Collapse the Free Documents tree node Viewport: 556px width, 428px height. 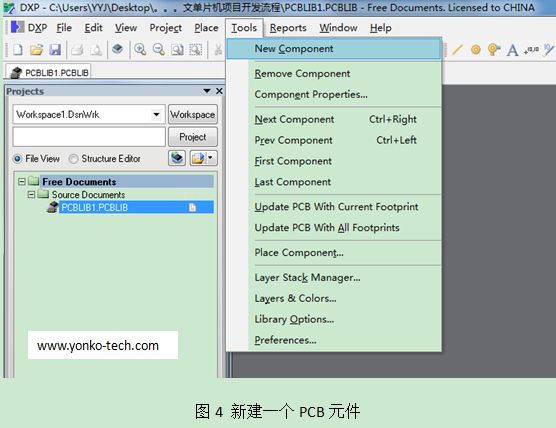22,182
